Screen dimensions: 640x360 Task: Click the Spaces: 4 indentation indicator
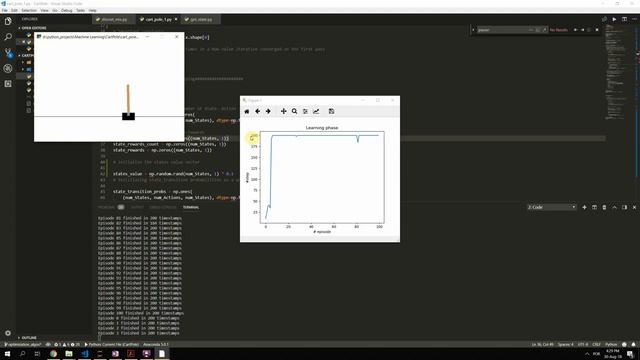point(566,344)
